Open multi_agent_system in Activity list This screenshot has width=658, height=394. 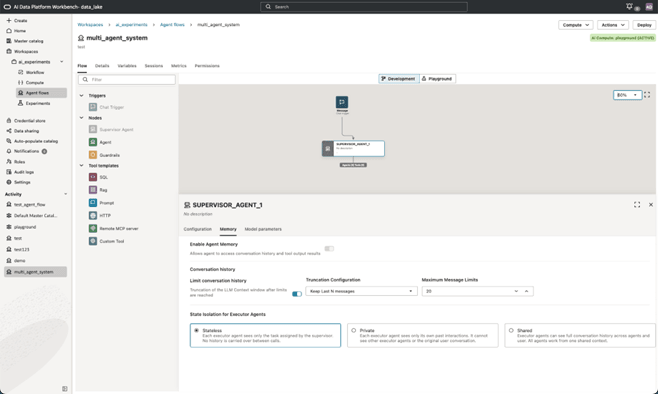coord(35,272)
